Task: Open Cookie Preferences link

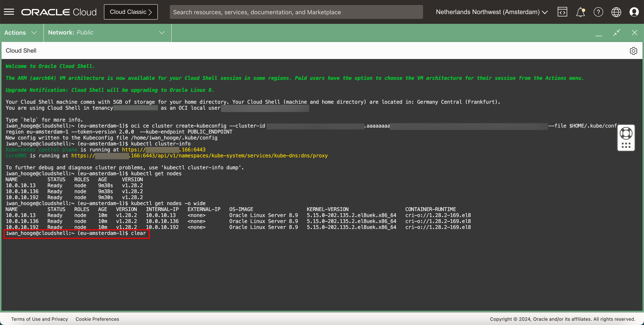Action: (x=97, y=319)
